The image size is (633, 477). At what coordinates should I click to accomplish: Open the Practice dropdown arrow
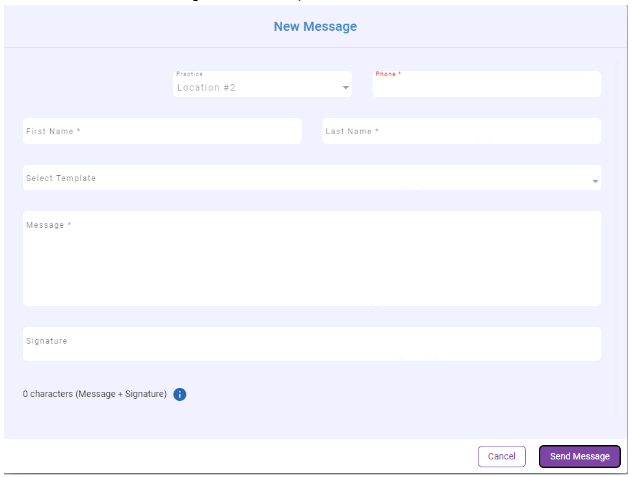pyautogui.click(x=346, y=88)
